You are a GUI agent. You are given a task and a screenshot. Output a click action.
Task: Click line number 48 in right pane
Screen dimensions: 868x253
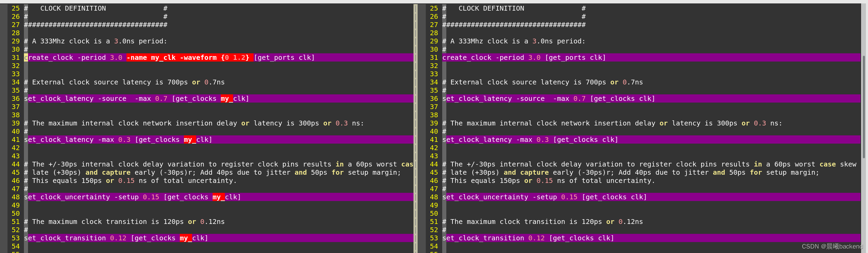[x=434, y=197]
